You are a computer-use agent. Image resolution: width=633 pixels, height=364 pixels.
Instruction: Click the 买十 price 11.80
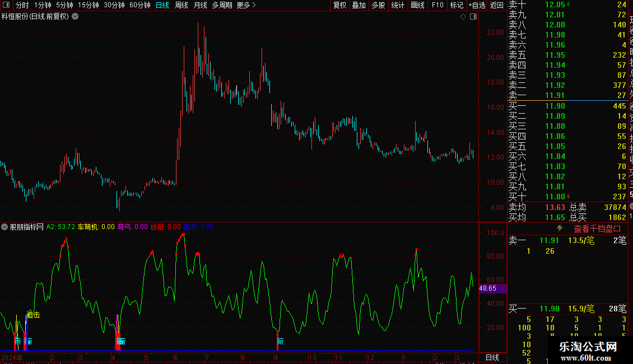[555, 197]
